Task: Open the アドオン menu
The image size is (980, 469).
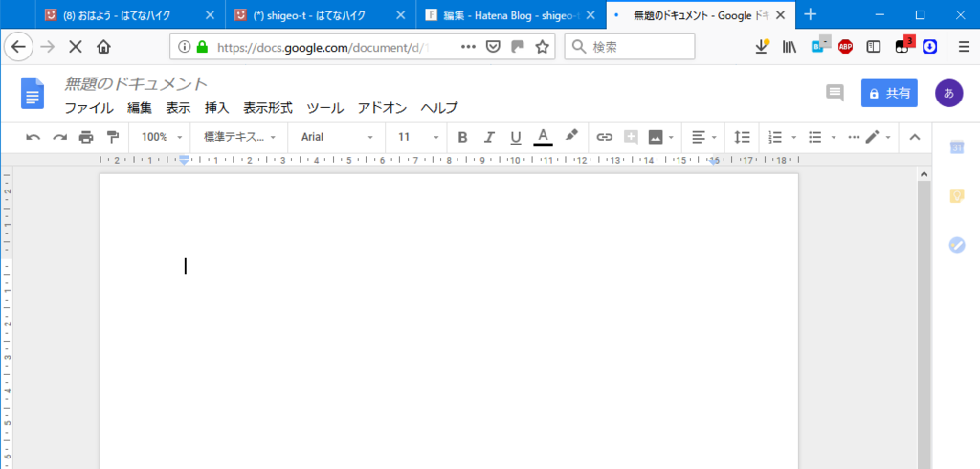Action: 382,108
